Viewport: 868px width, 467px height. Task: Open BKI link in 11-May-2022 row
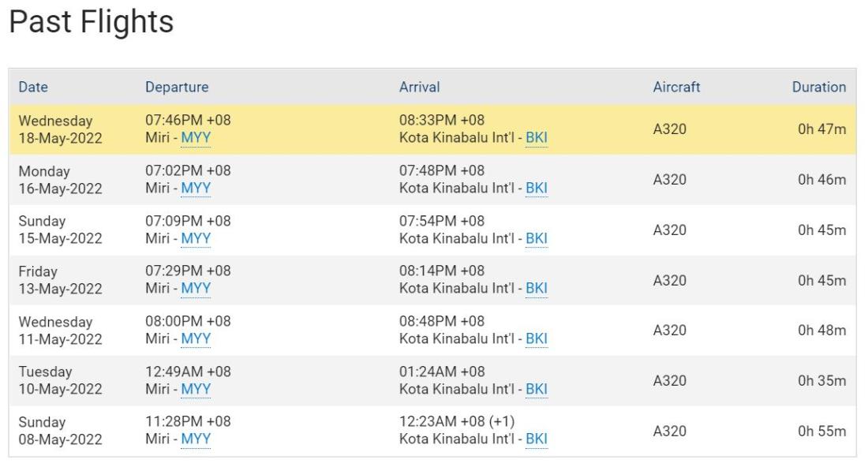pos(537,338)
